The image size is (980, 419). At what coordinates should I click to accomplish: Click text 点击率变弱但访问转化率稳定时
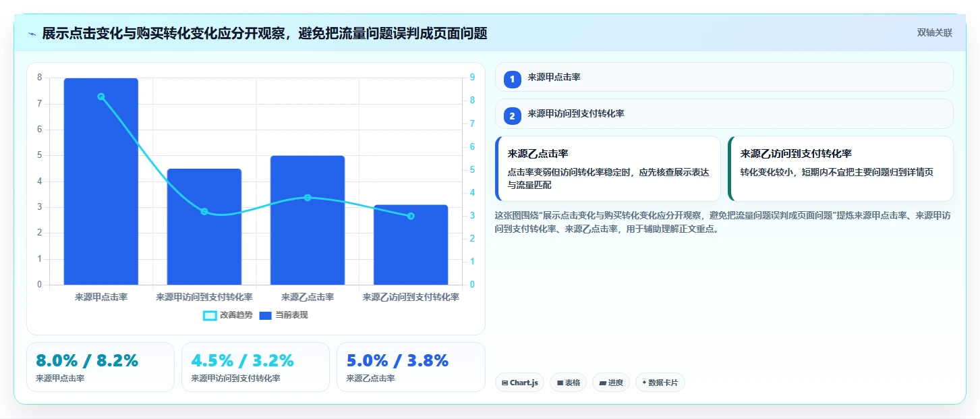tap(569, 172)
